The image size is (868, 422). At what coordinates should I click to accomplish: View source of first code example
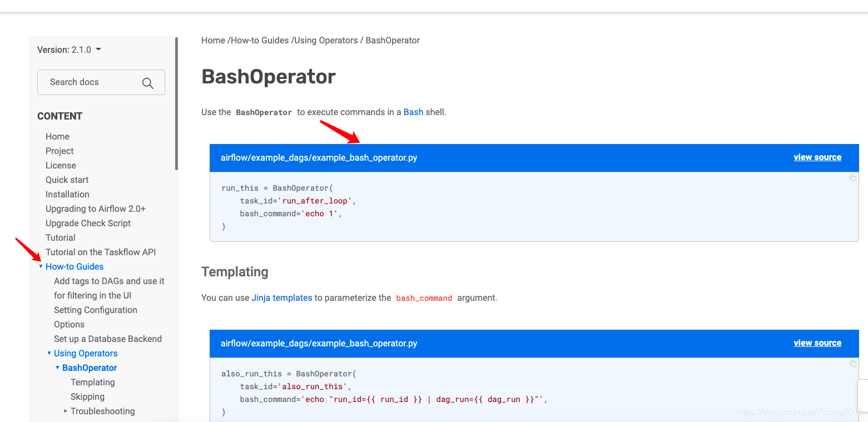817,157
